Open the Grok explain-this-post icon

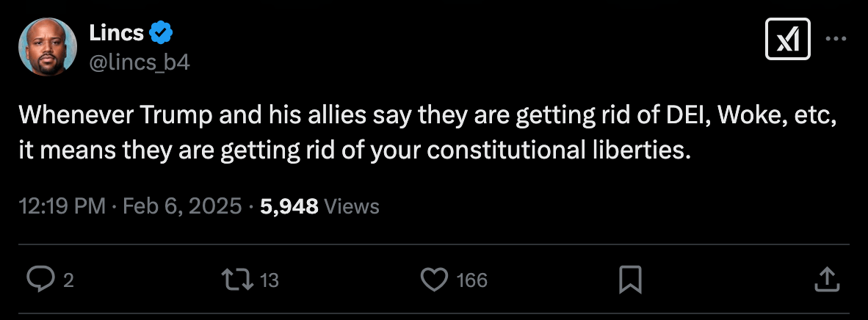pos(788,38)
